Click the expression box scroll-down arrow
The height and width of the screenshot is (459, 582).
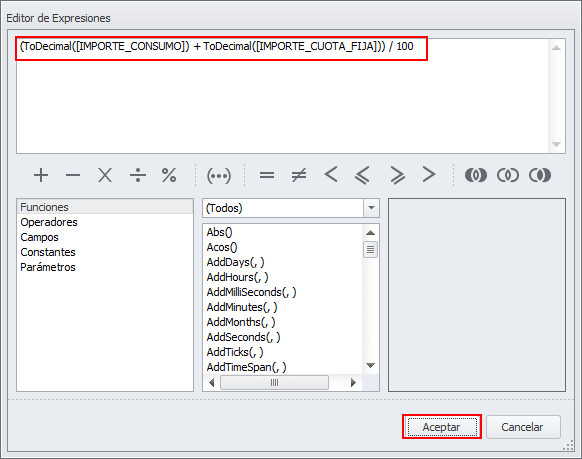click(x=556, y=144)
